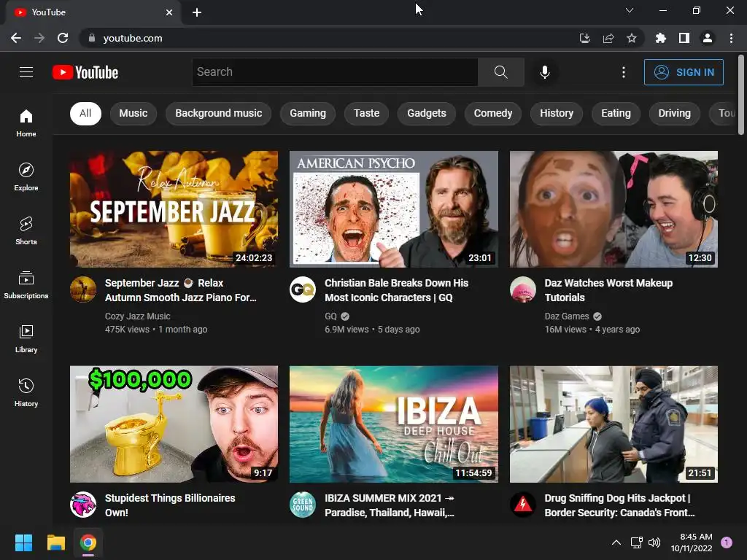Select the Music filter chip
747x560 pixels.
click(x=133, y=113)
